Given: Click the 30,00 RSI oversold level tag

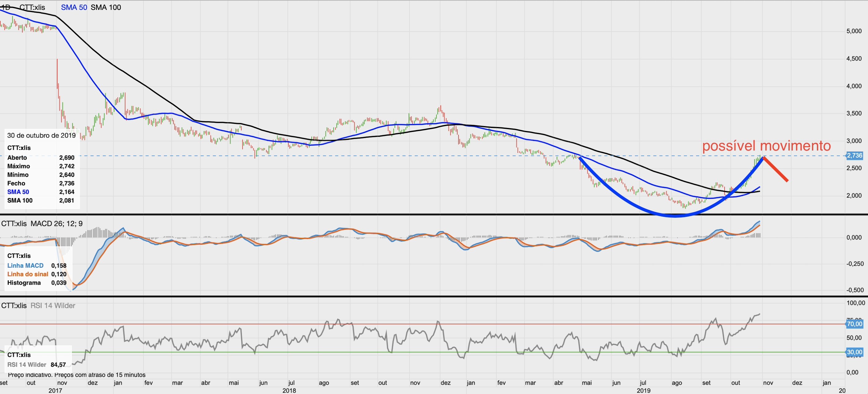Looking at the screenshot, I should 854,352.
